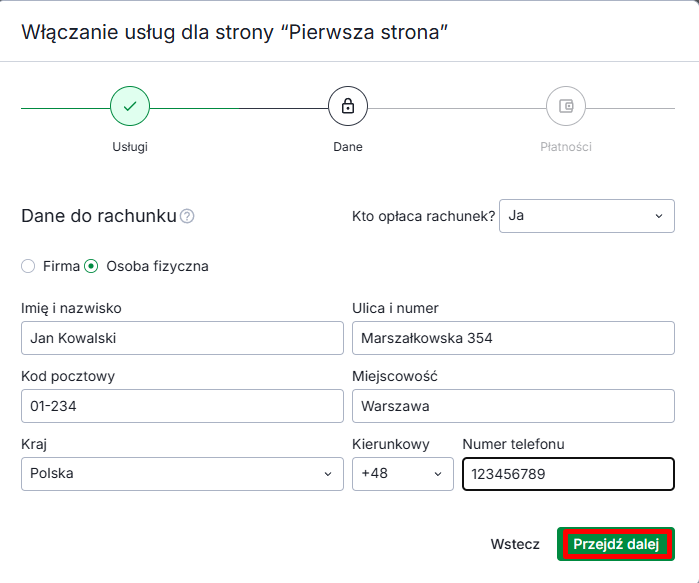Screen dimensions: 699x583
Task: Select the Osoba fizyczna radio button
Action: point(91,266)
